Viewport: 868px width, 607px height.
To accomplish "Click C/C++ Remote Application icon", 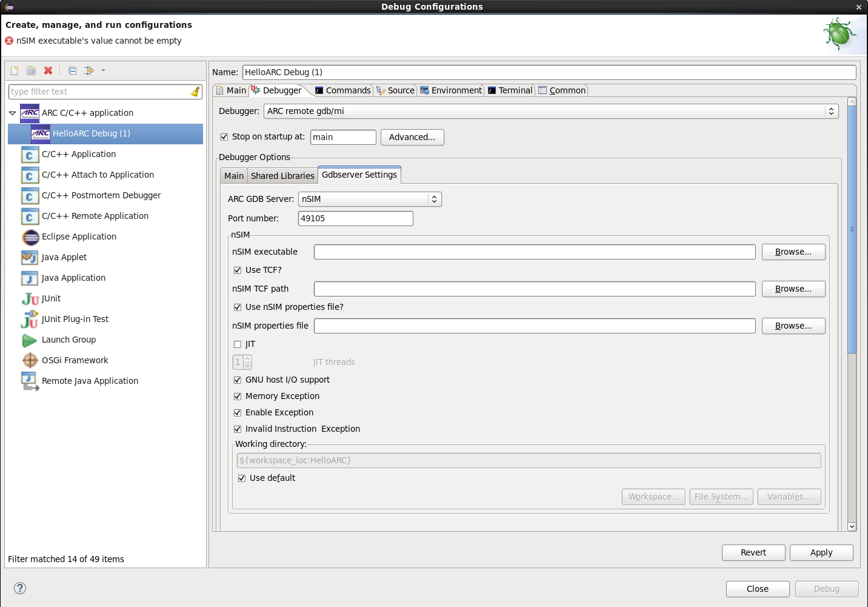I will 30,216.
